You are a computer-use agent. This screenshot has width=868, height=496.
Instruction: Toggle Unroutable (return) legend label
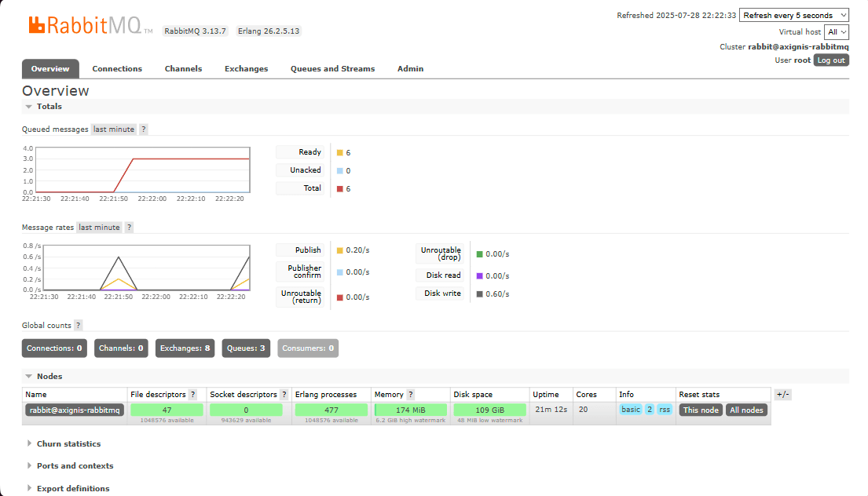tap(301, 297)
